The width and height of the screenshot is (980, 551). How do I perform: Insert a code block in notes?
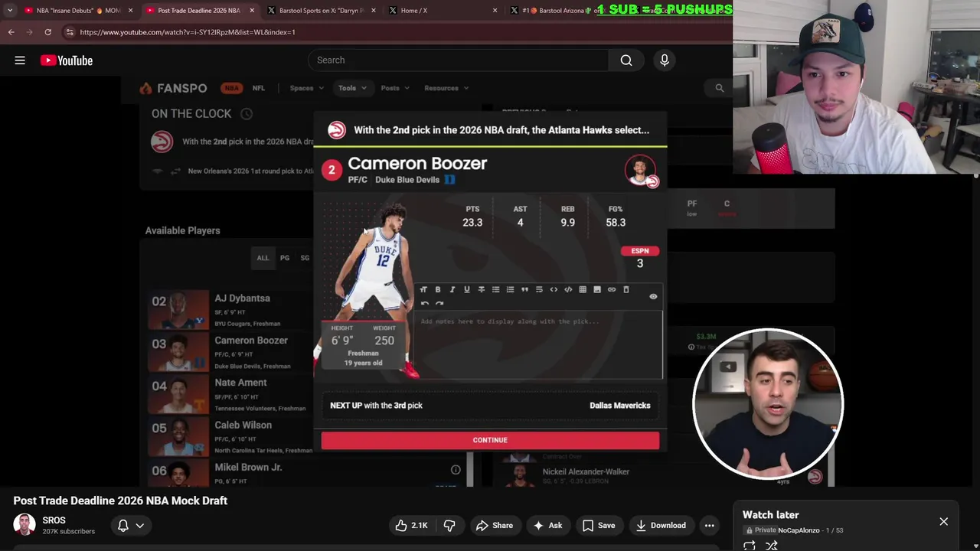pos(568,289)
